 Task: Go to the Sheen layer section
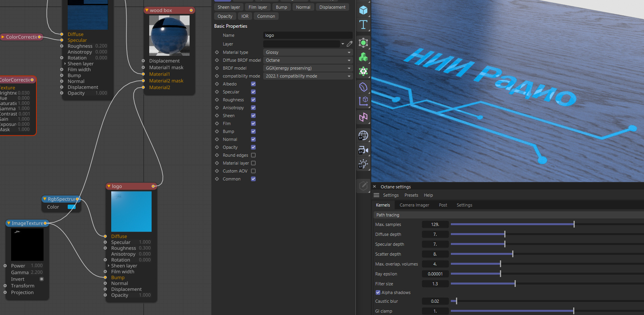point(229,7)
